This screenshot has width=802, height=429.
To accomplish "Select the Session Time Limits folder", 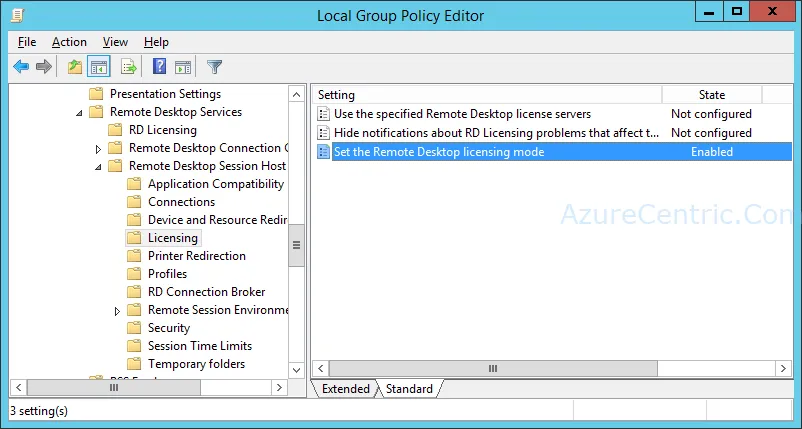I will (200, 346).
